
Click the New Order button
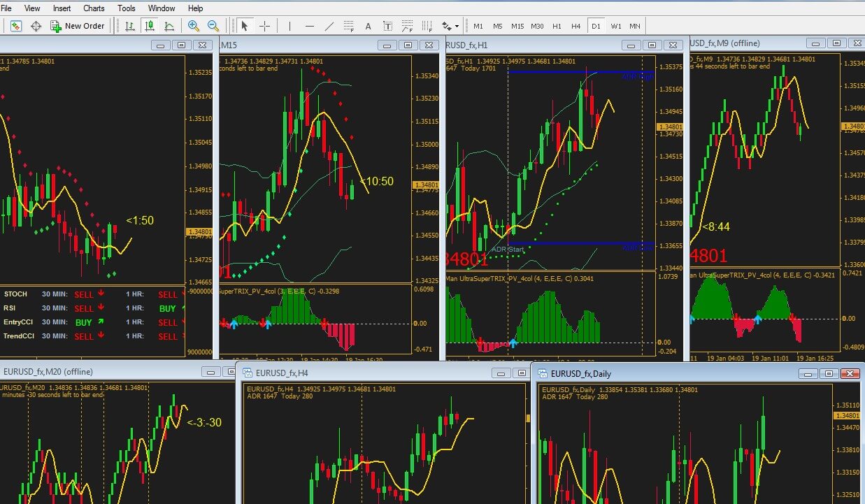coord(77,26)
